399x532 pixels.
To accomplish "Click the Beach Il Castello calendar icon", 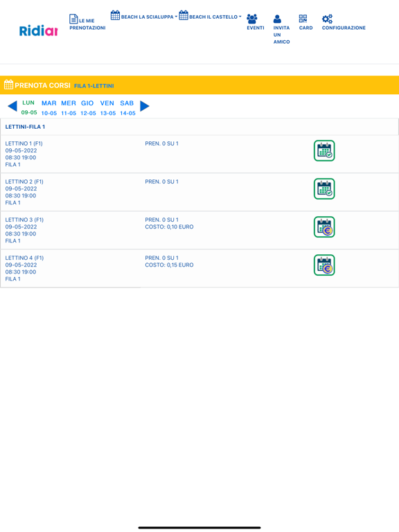I will (184, 15).
